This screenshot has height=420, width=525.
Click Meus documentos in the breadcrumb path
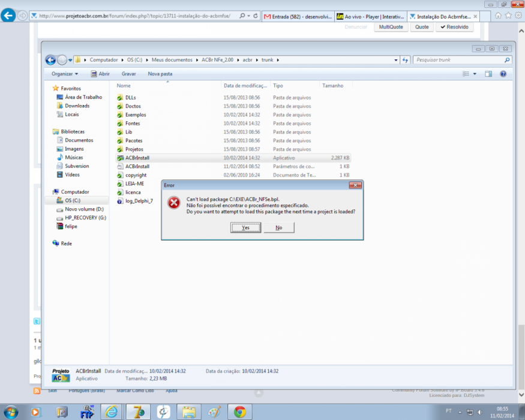pyautogui.click(x=172, y=60)
